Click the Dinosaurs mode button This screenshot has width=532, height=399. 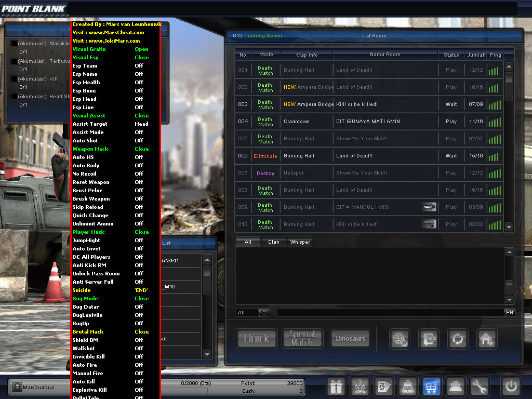point(351,339)
